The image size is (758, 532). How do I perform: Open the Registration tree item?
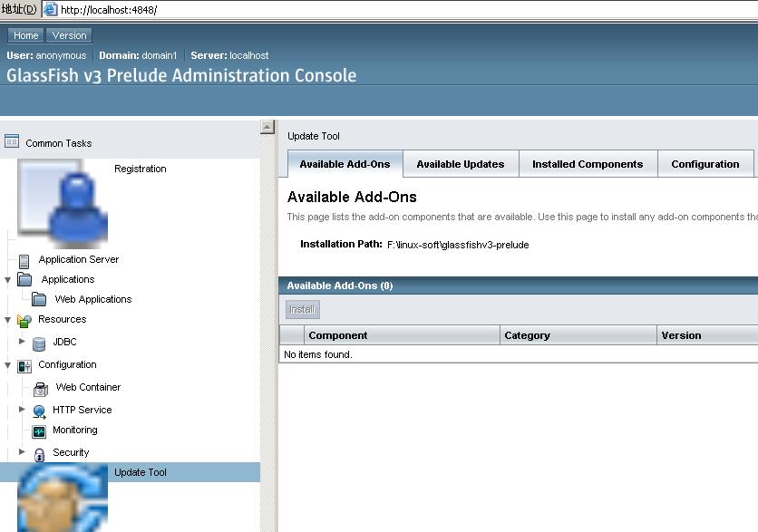(141, 169)
